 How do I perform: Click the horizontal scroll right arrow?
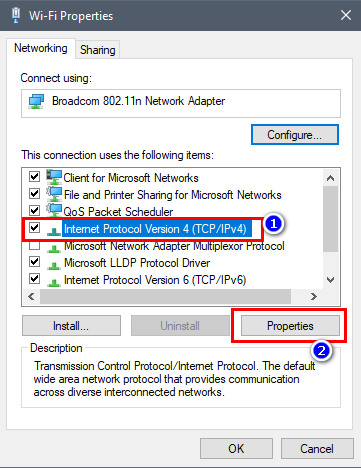pyautogui.click(x=313, y=296)
